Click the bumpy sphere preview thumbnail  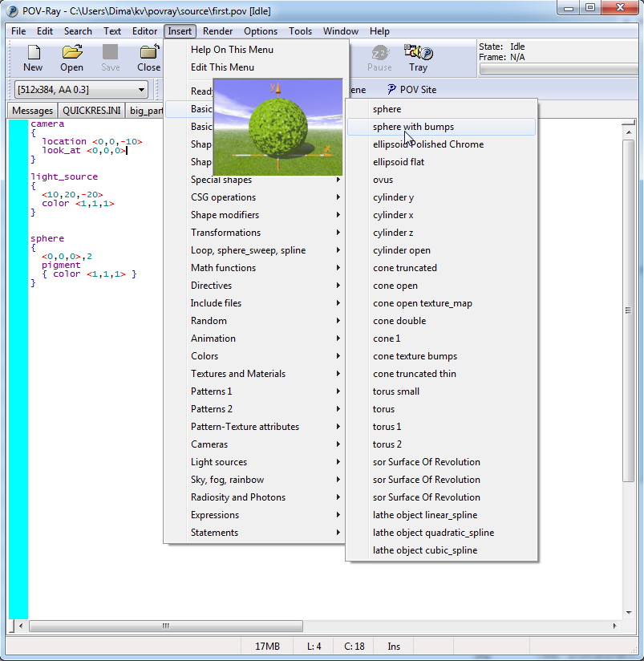pos(278,128)
